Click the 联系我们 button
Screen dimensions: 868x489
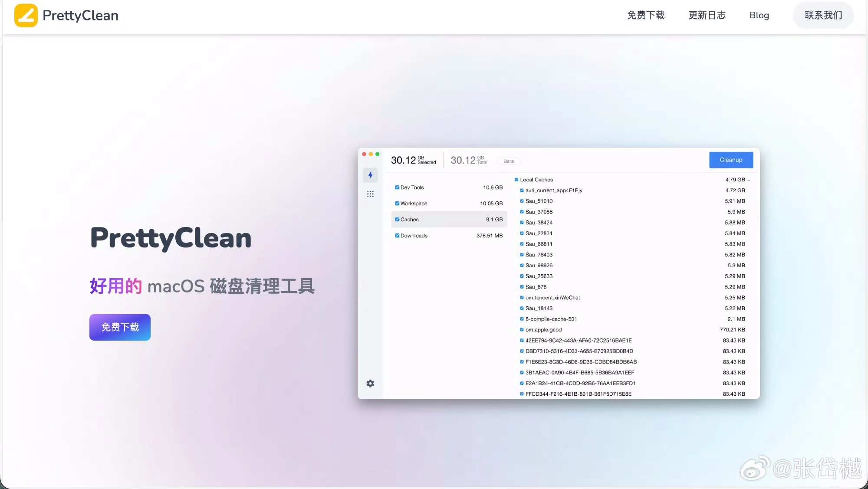pyautogui.click(x=823, y=15)
